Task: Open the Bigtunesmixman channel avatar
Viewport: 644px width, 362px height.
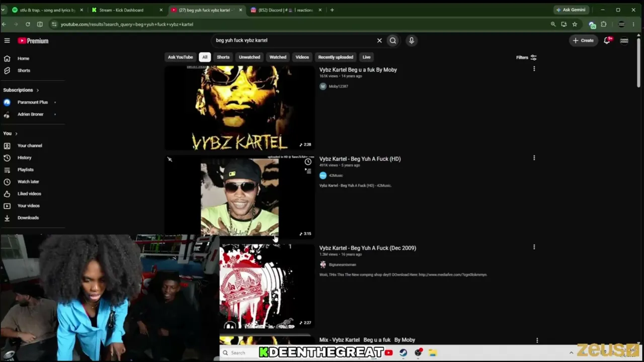Action: coord(323,264)
